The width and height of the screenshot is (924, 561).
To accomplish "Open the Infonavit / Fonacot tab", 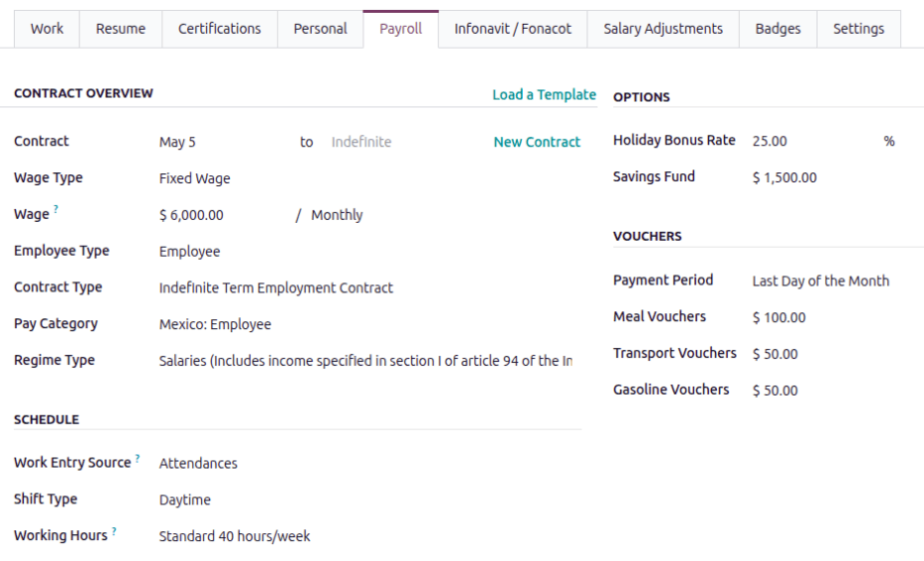I will click(x=512, y=29).
